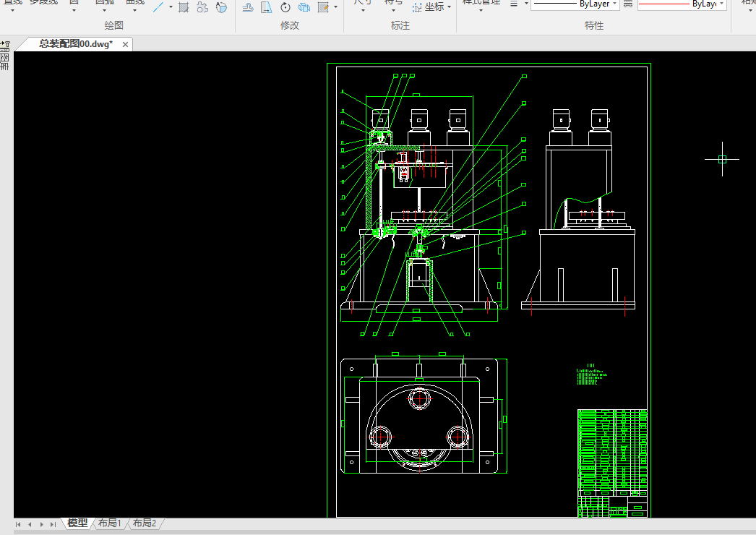Jump to the last layout tab arrow
Screen dimensions: 756x535
(53, 524)
